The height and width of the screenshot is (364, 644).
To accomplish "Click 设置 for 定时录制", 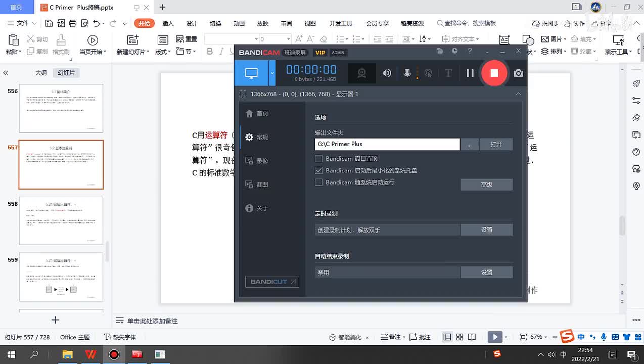I will [486, 230].
